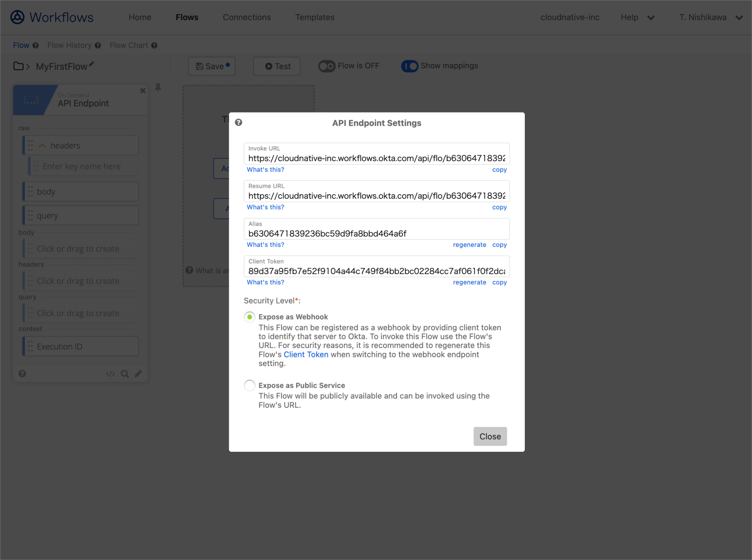Click the help question mark in the dialog header

(238, 122)
